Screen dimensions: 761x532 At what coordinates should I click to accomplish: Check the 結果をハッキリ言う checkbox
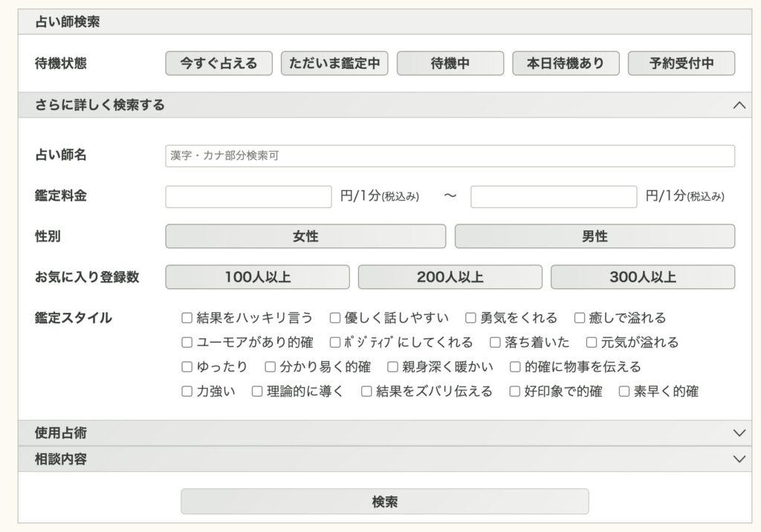[187, 318]
